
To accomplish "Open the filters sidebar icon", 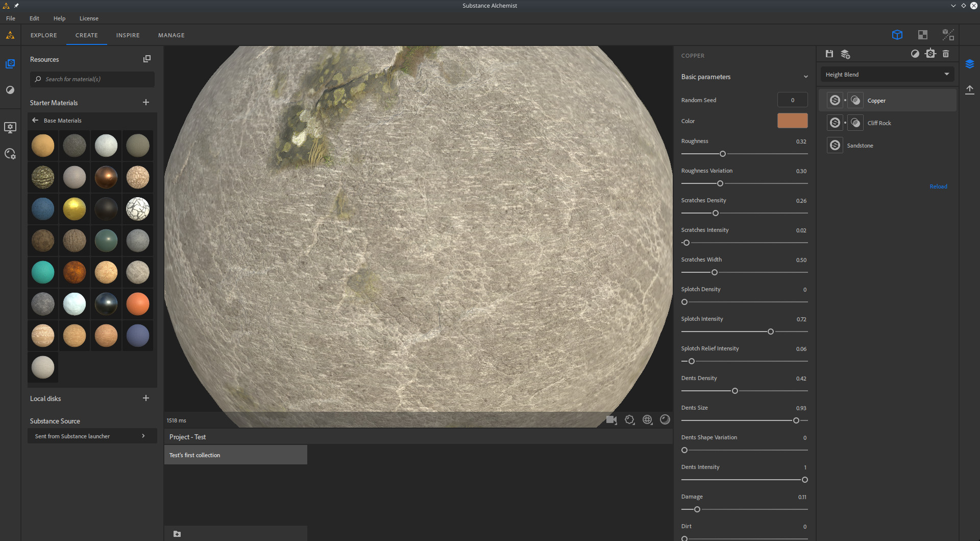I will [10, 90].
